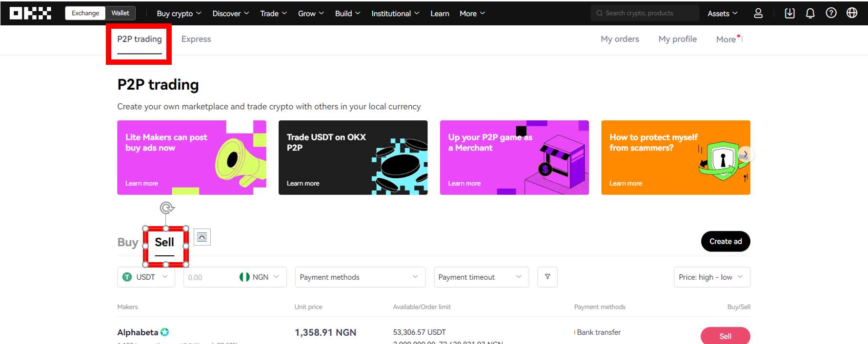Open the notifications bell

810,13
